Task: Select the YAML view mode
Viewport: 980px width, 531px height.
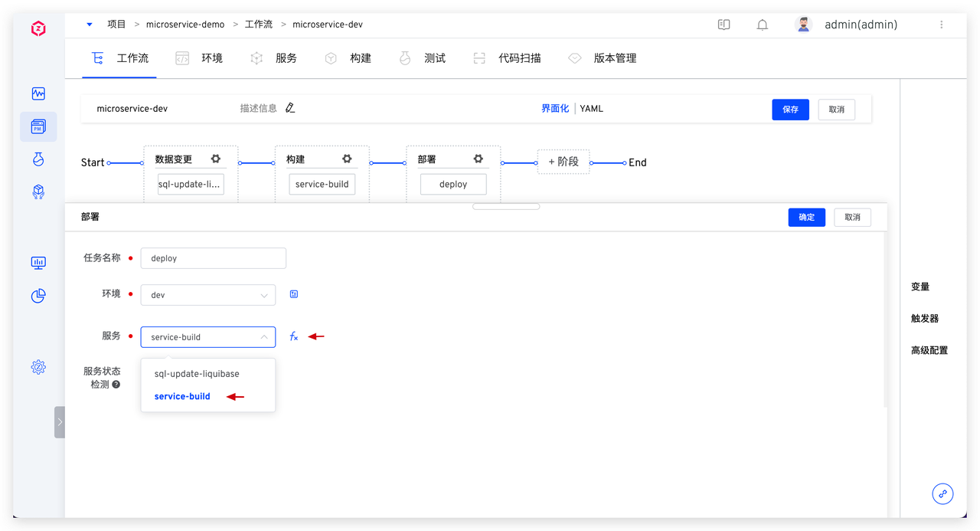Action: [x=592, y=109]
